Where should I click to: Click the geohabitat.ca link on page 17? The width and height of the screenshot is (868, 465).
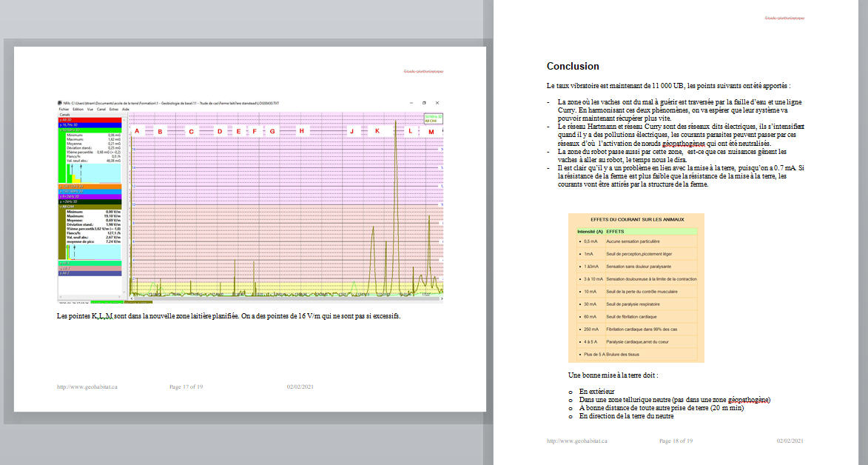tap(87, 387)
